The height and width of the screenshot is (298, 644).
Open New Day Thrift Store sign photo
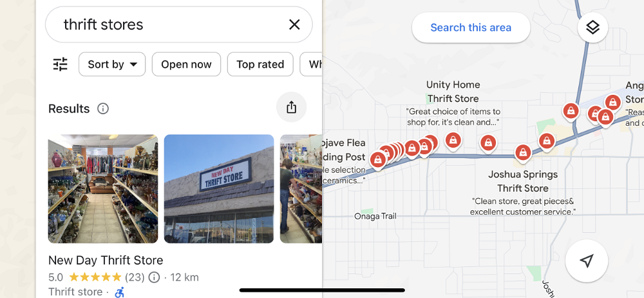point(219,188)
